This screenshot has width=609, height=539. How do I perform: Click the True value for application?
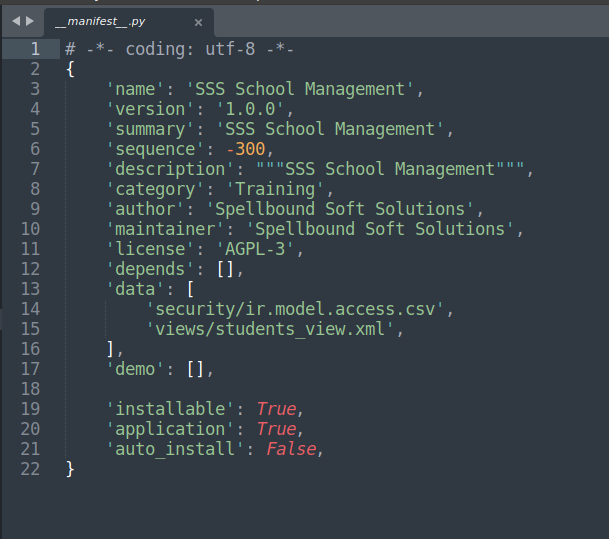click(x=276, y=429)
